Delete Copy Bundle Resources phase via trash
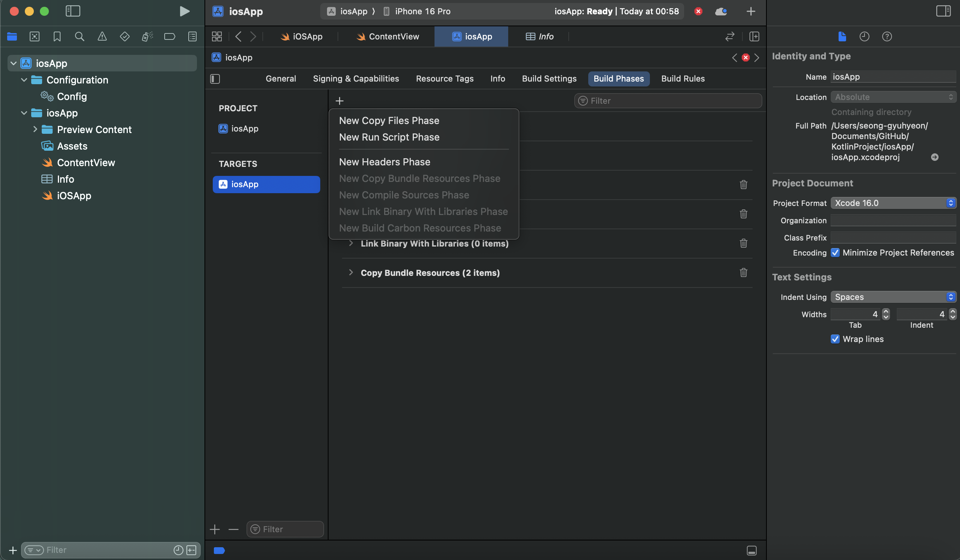Viewport: 960px width, 560px height. (x=743, y=273)
